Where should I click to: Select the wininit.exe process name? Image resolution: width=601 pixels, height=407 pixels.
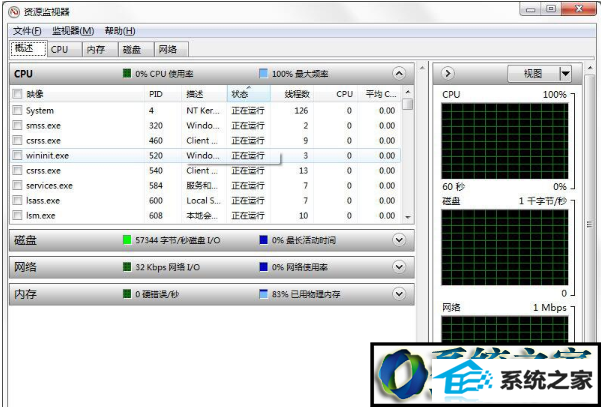coord(48,156)
